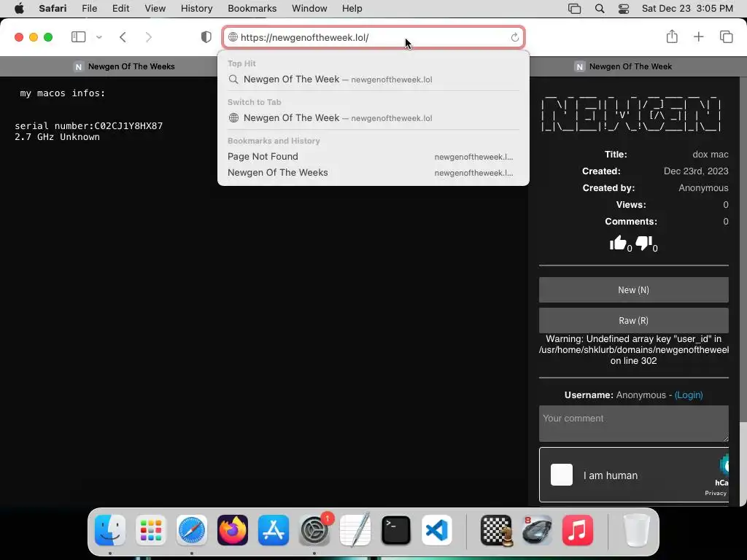Select the Top Hit Newgen Of The Week suggestion
Image resolution: width=747 pixels, height=560 pixels.
click(x=373, y=79)
